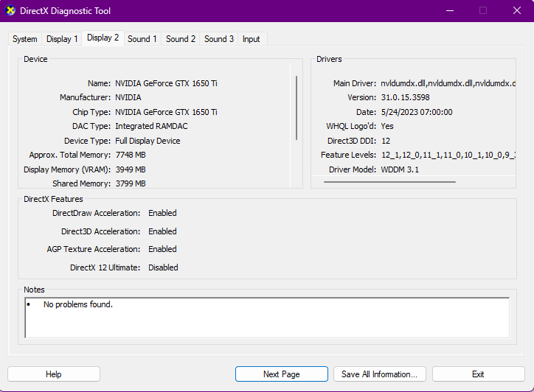Switch to the System tab
This screenshot has width=534, height=392.
point(25,39)
